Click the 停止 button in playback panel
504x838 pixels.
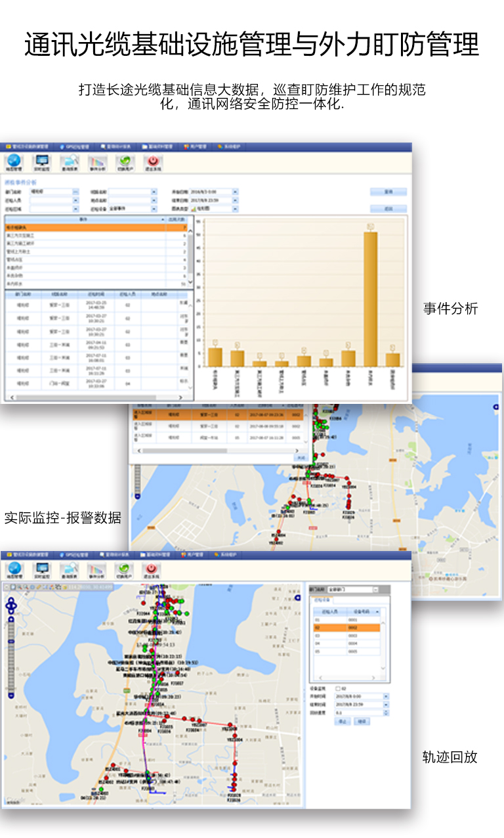click(x=343, y=721)
